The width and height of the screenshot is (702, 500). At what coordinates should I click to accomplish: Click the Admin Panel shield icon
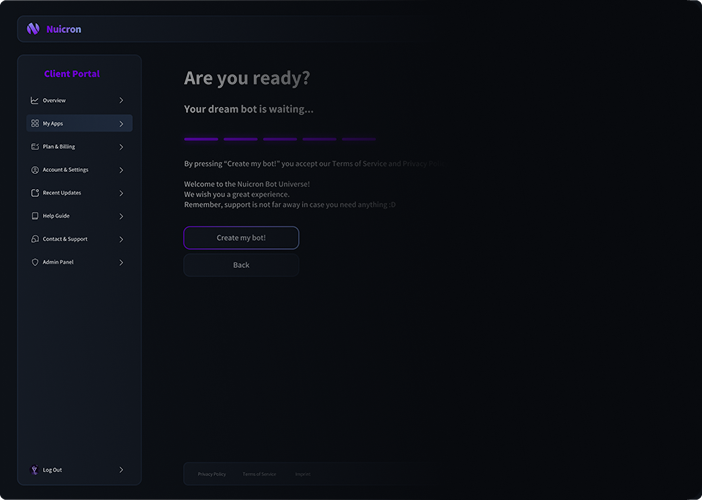pos(35,262)
